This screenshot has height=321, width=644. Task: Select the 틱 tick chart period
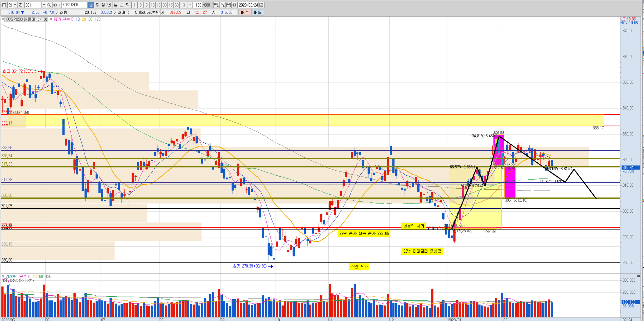pyautogui.click(x=128, y=5)
